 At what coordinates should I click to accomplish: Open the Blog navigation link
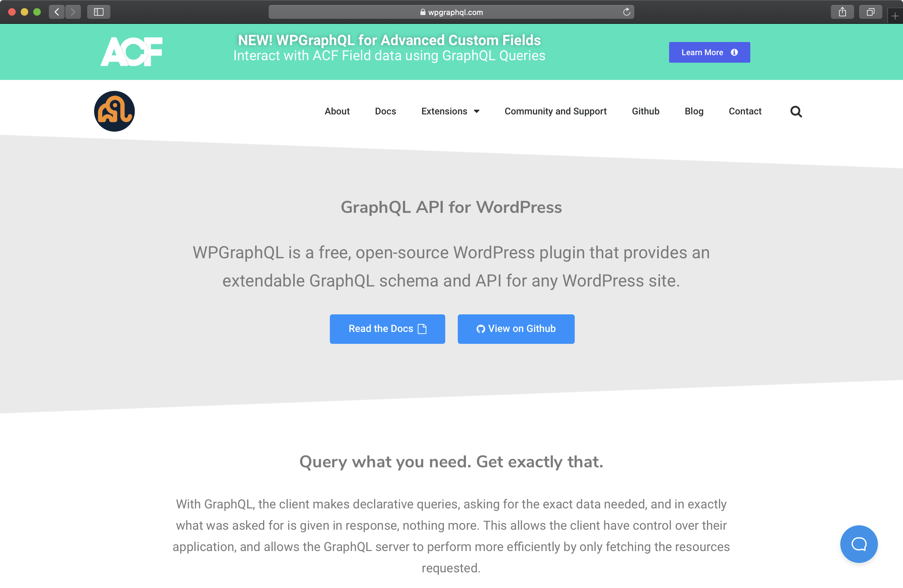coord(694,111)
